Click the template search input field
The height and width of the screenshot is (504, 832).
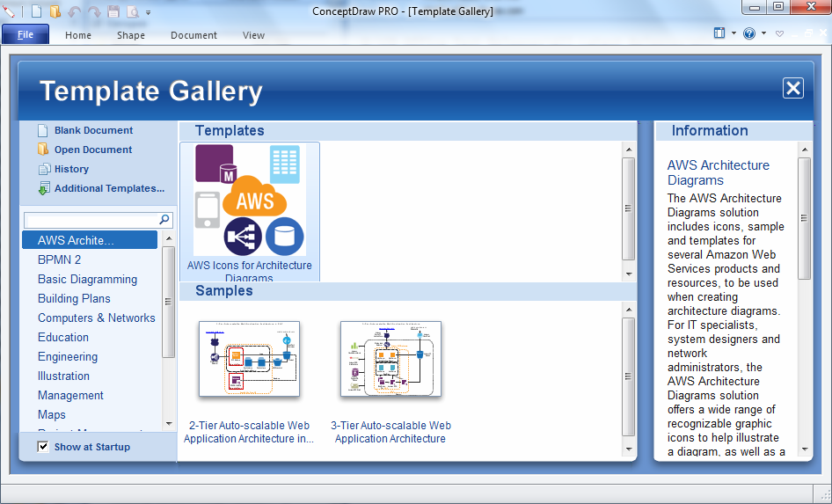91,220
